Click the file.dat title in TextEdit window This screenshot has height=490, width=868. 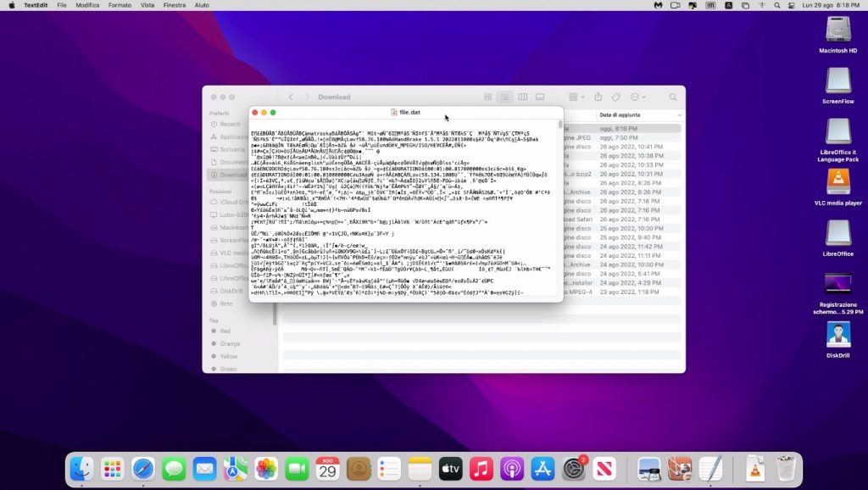point(409,112)
